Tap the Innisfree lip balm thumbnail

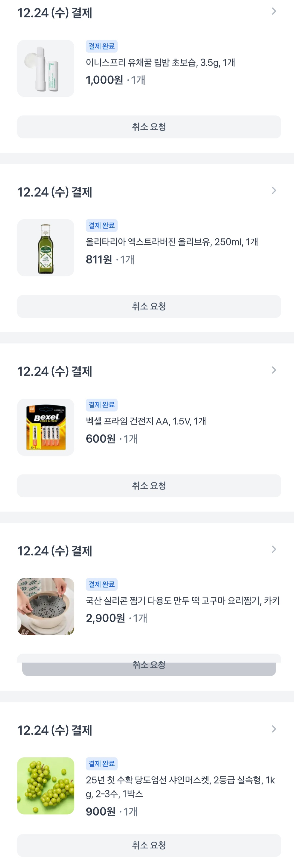coord(46,68)
